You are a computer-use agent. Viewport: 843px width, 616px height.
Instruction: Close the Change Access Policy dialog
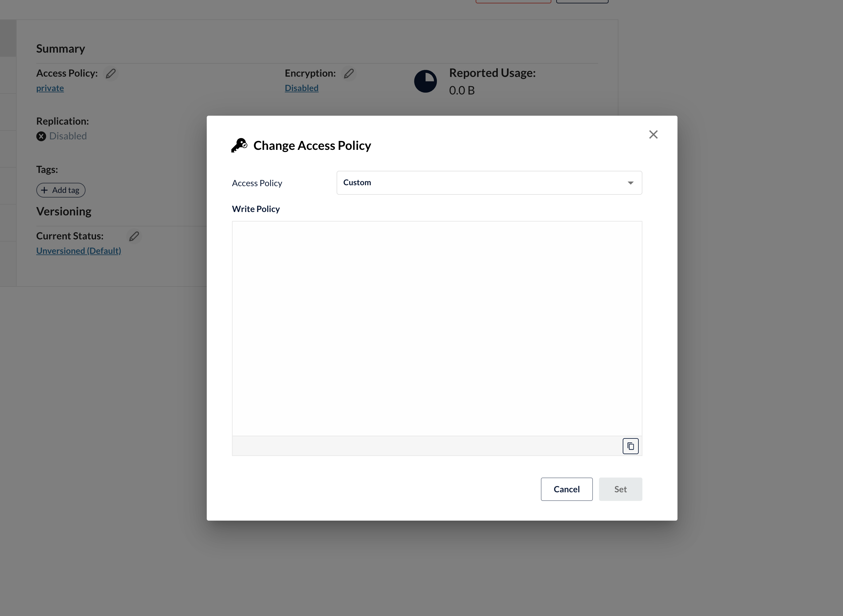[653, 134]
